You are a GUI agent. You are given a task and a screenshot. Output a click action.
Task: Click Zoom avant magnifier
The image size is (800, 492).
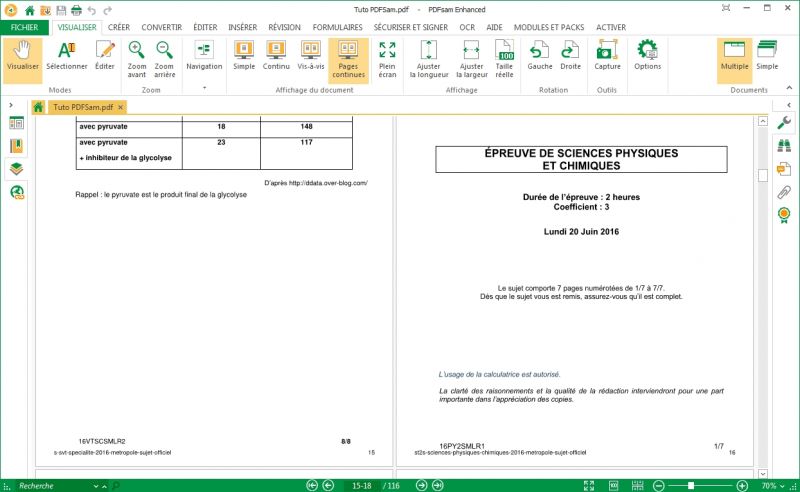(x=137, y=60)
